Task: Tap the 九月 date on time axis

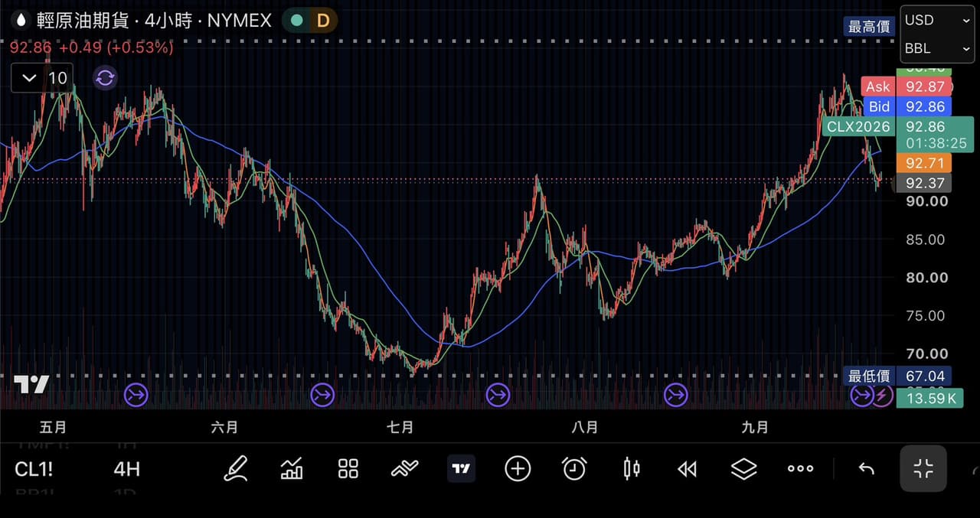Action: 755,427
